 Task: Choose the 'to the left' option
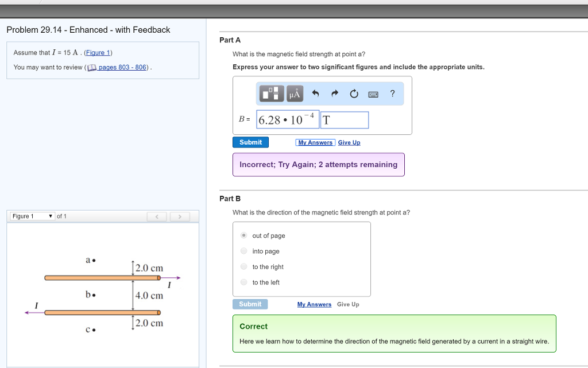(243, 282)
